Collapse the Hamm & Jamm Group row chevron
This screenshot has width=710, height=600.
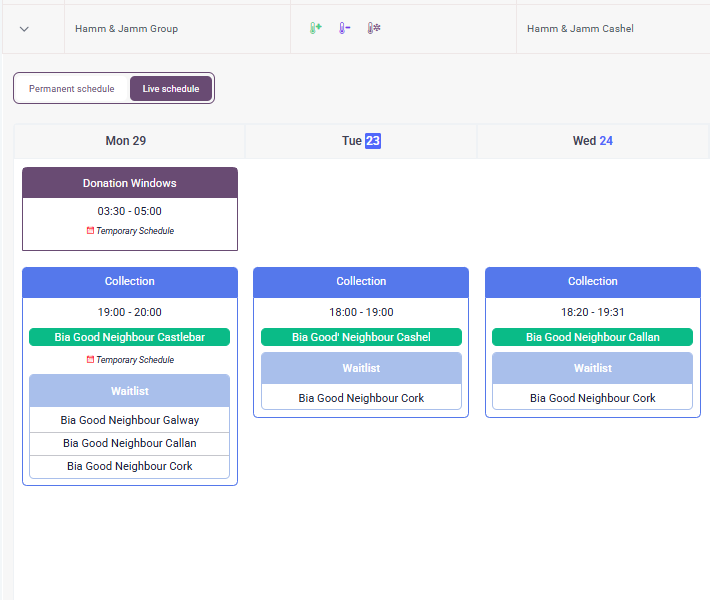[x=24, y=29]
